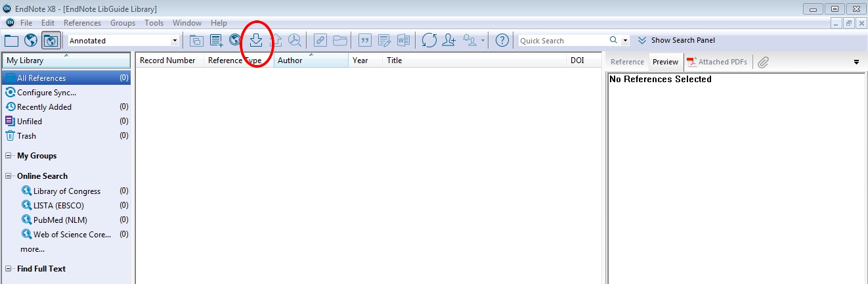The width and height of the screenshot is (868, 284).
Task: Click the Sync Library icon
Action: click(429, 41)
